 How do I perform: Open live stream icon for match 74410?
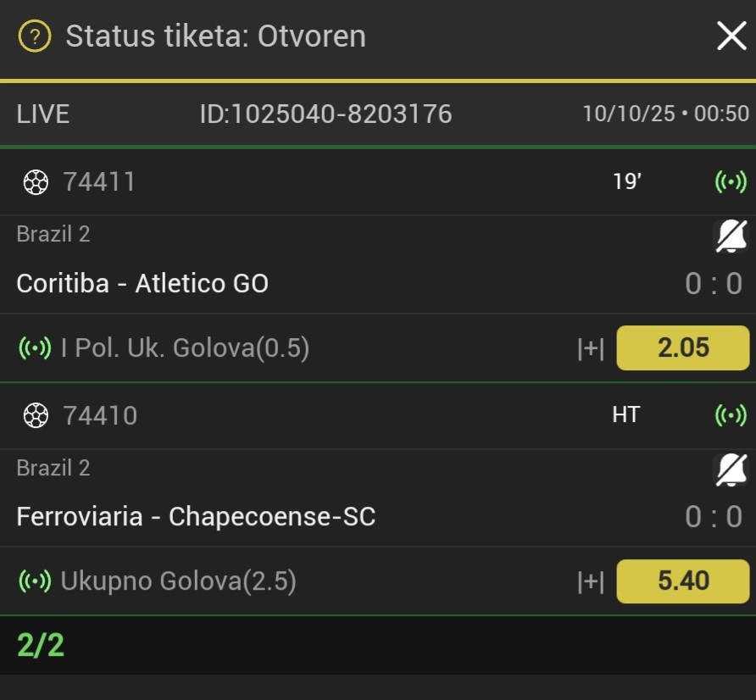(x=731, y=415)
